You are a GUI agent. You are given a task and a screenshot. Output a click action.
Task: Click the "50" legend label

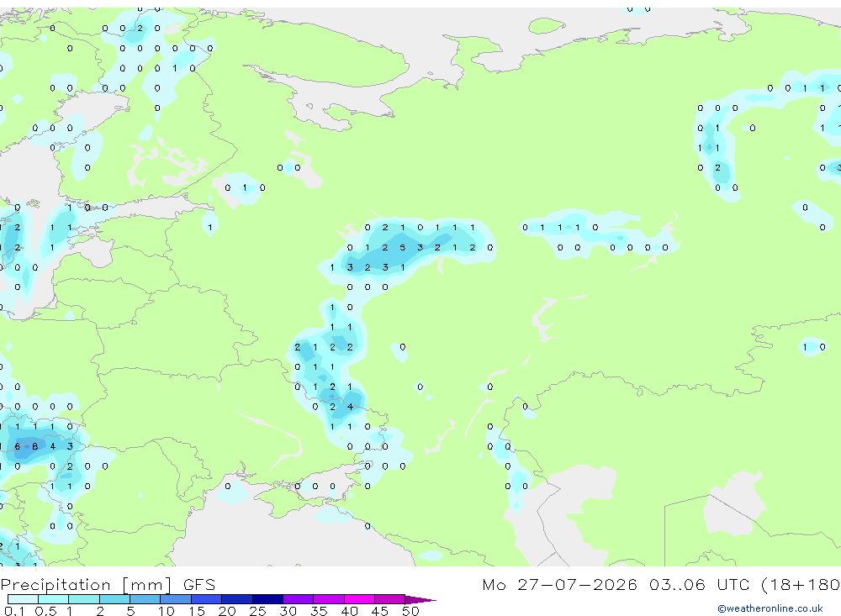pyautogui.click(x=410, y=611)
